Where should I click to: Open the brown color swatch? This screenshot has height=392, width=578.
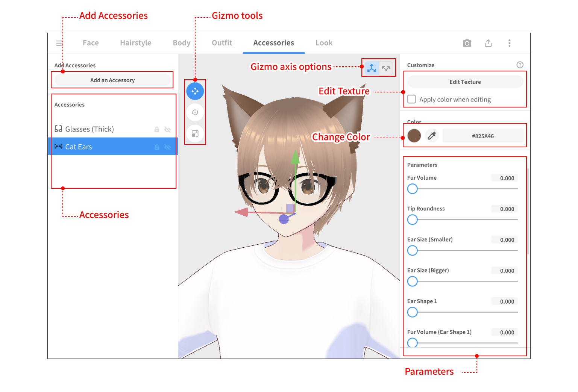coord(414,136)
